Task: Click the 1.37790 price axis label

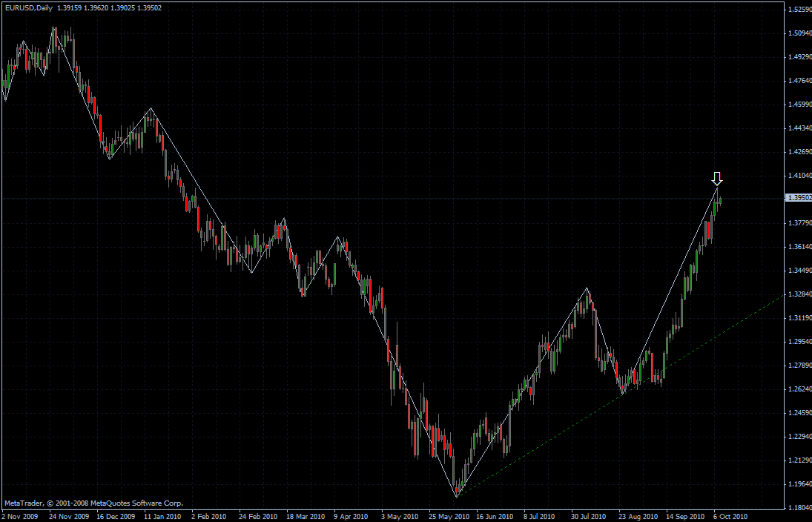Action: (x=800, y=223)
